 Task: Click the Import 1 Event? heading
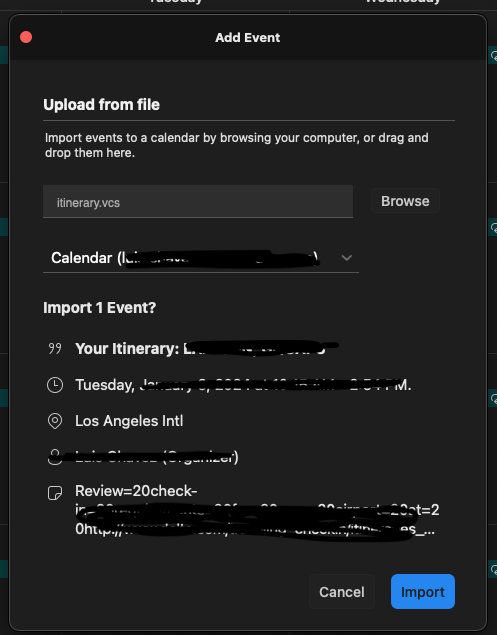point(100,308)
